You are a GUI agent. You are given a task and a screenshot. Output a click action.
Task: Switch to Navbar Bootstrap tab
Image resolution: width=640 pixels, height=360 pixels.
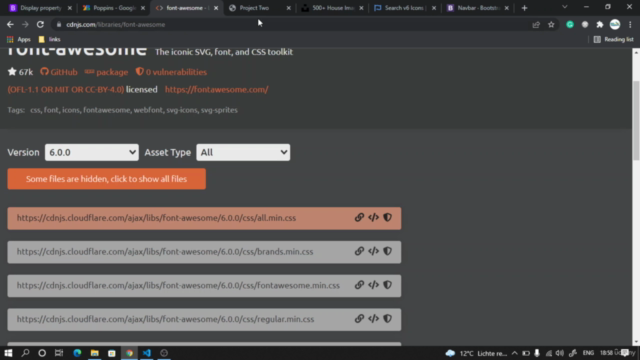(478, 8)
